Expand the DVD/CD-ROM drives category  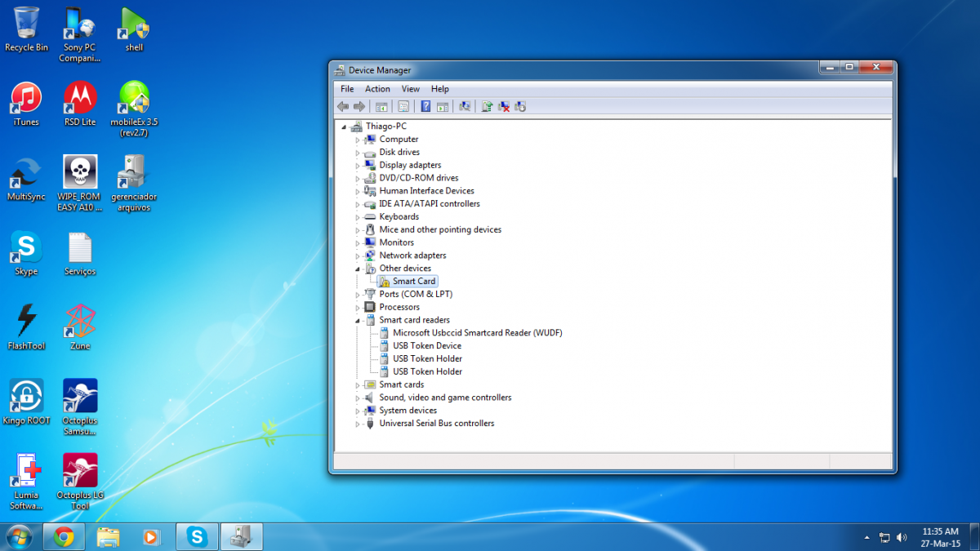(x=358, y=178)
